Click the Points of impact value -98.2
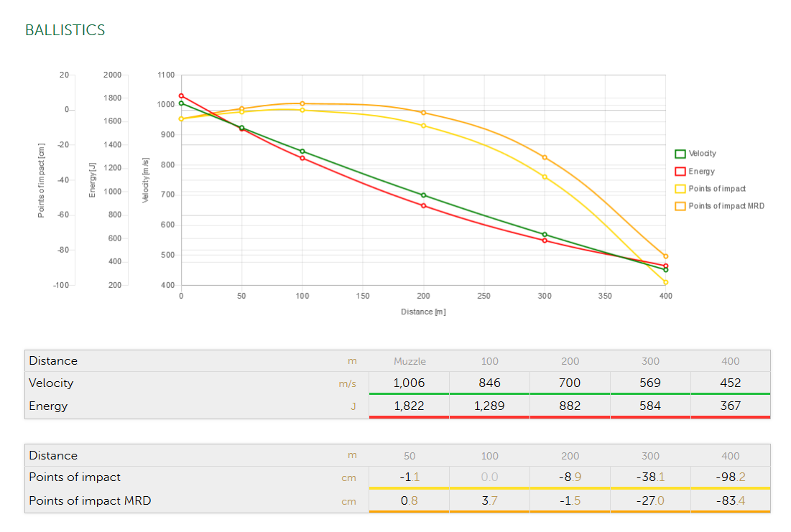 pyautogui.click(x=730, y=477)
